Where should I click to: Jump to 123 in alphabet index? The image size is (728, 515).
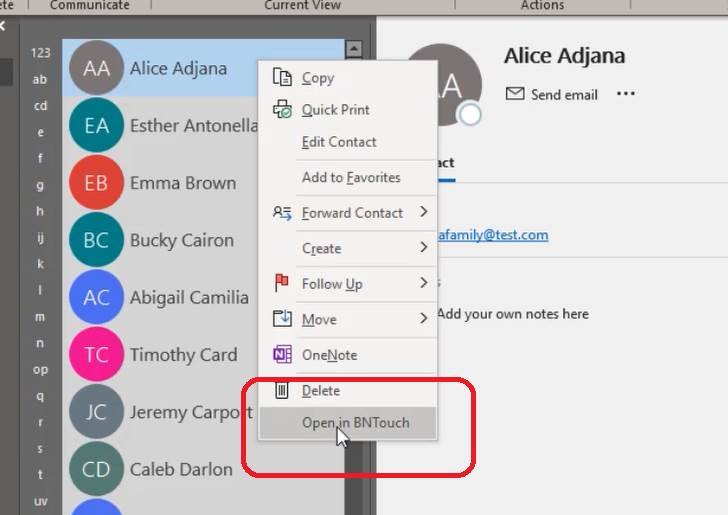[x=40, y=53]
